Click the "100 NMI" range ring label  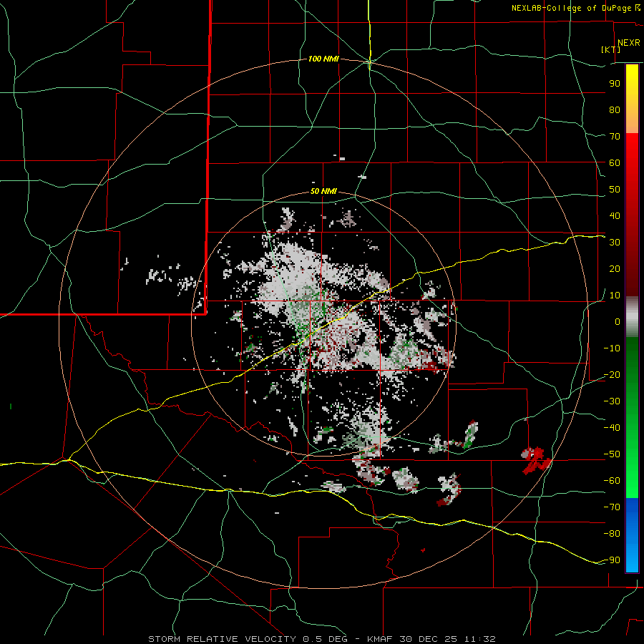pos(323,59)
